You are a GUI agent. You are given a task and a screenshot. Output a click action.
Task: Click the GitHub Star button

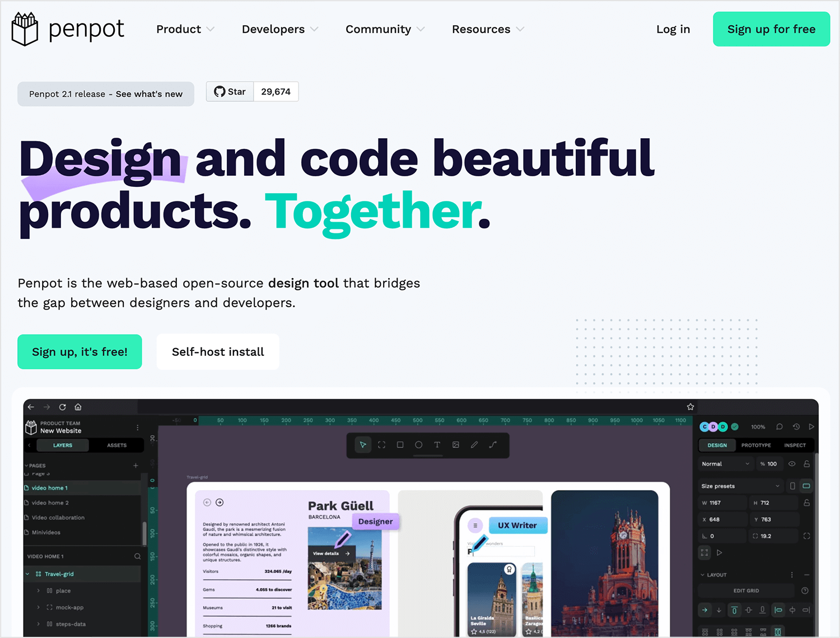point(230,92)
